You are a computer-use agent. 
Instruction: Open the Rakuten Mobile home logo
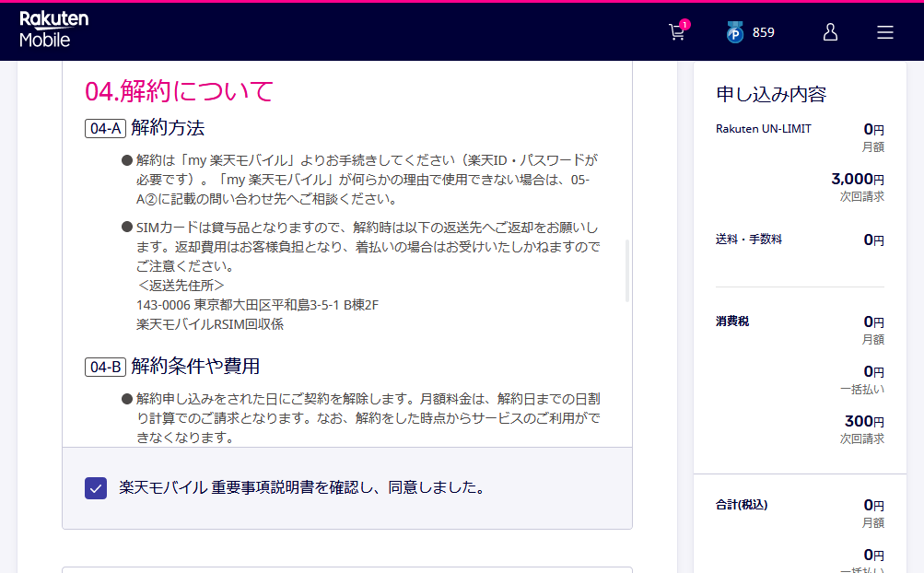[x=53, y=29]
